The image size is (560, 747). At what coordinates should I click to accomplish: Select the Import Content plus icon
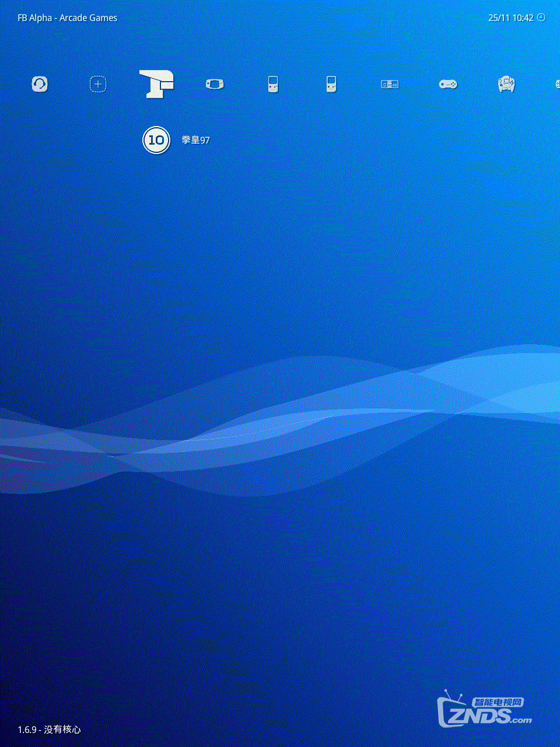click(x=98, y=84)
